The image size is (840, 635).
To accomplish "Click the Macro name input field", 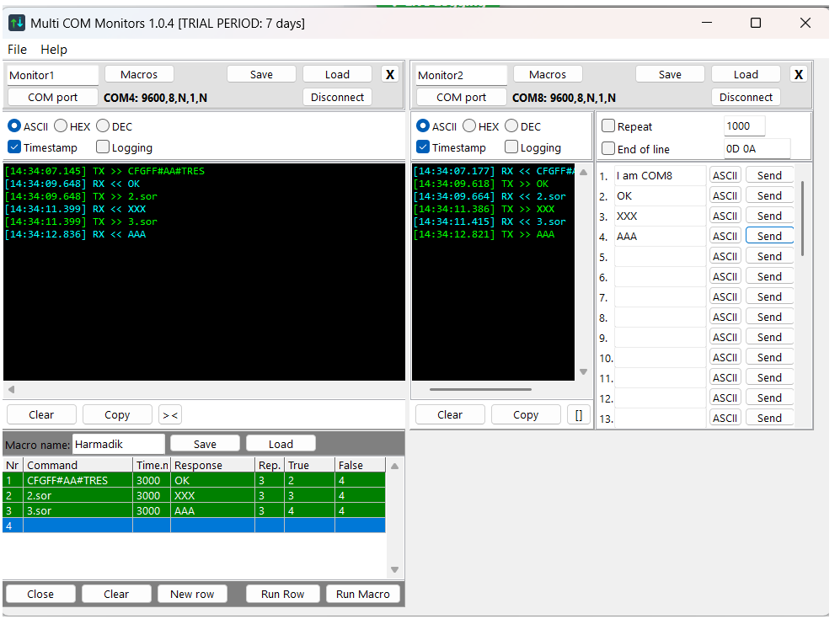I will 118,444.
